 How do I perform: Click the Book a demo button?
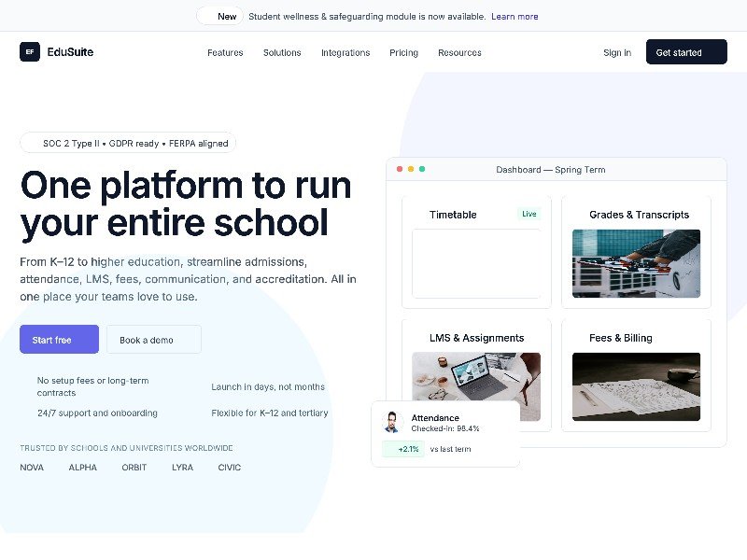click(x=154, y=340)
